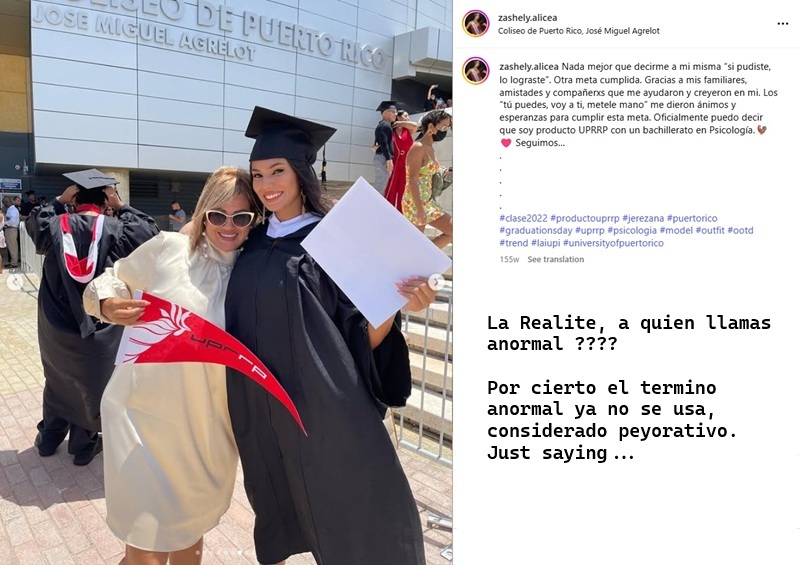
Task: Go to previous photo with left arrow
Action: [x=15, y=282]
